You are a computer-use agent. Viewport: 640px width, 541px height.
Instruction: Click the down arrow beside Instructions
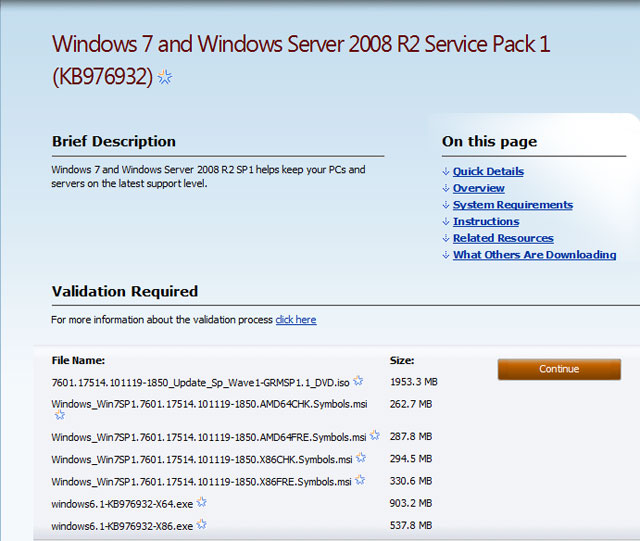click(x=446, y=222)
